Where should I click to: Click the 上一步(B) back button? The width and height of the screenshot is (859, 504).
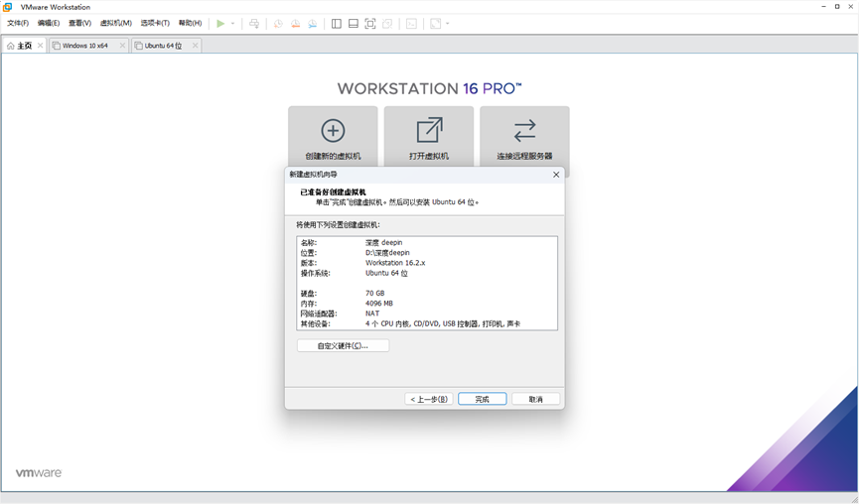tap(429, 399)
